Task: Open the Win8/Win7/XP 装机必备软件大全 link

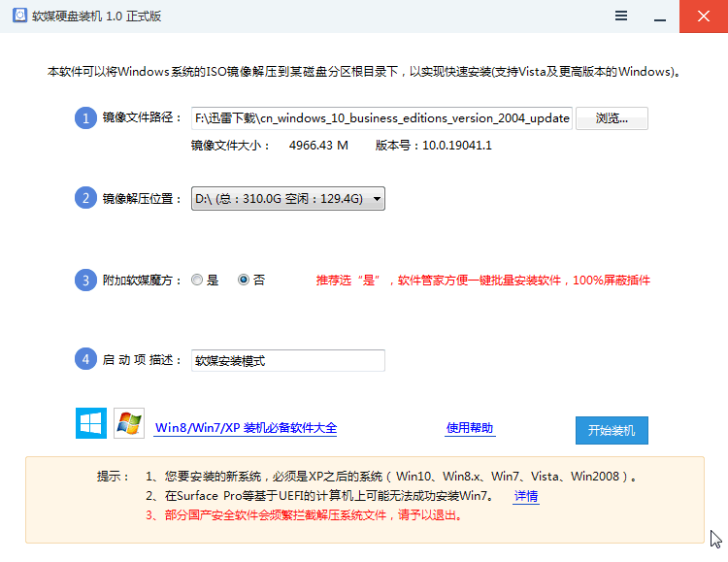Action: click(x=246, y=428)
